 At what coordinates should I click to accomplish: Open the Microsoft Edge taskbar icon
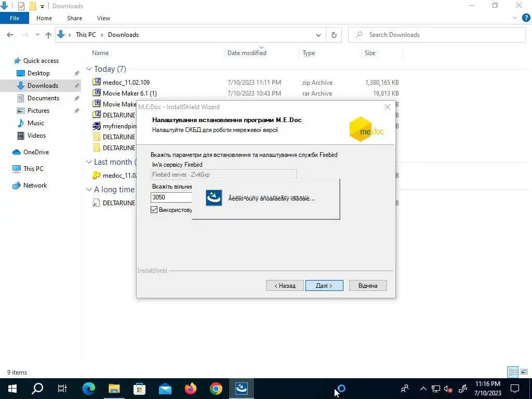click(x=88, y=389)
